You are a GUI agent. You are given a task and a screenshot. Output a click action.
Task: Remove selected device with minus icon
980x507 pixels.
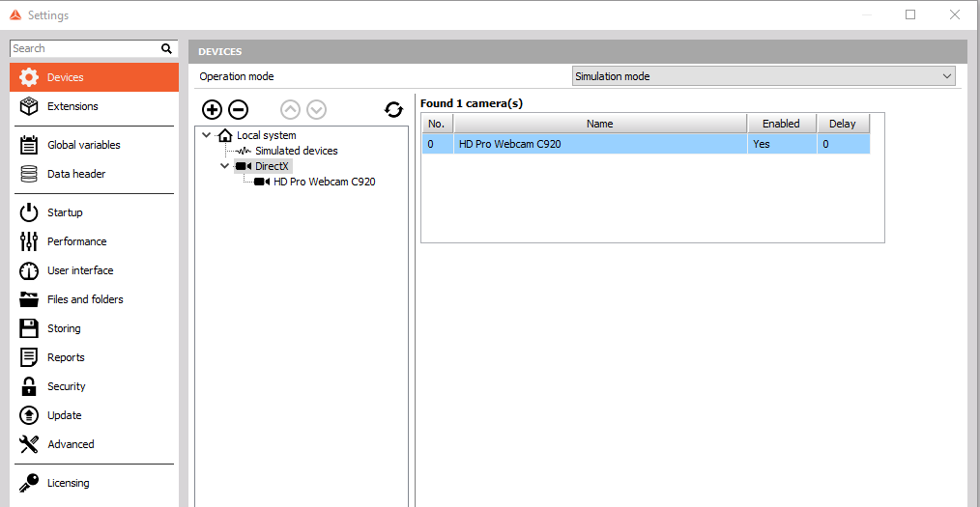click(x=238, y=110)
